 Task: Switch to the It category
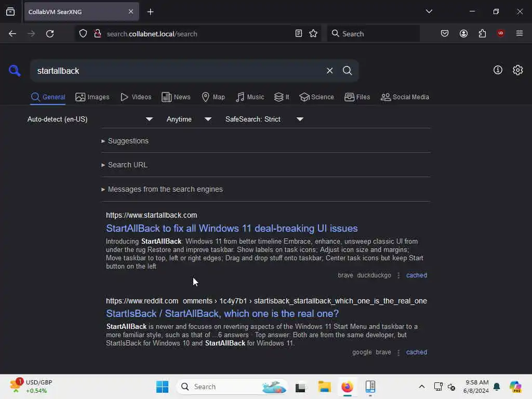coord(282,97)
